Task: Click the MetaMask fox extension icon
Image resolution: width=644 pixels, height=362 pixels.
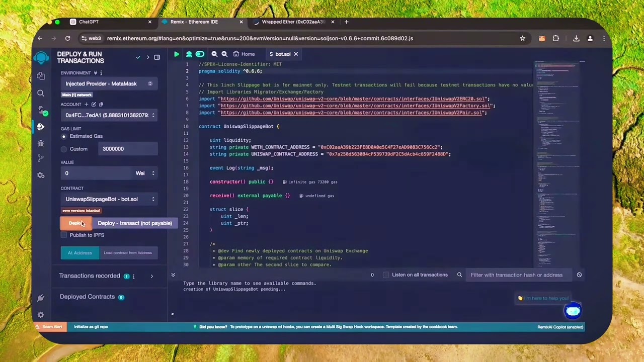Action: point(541,38)
